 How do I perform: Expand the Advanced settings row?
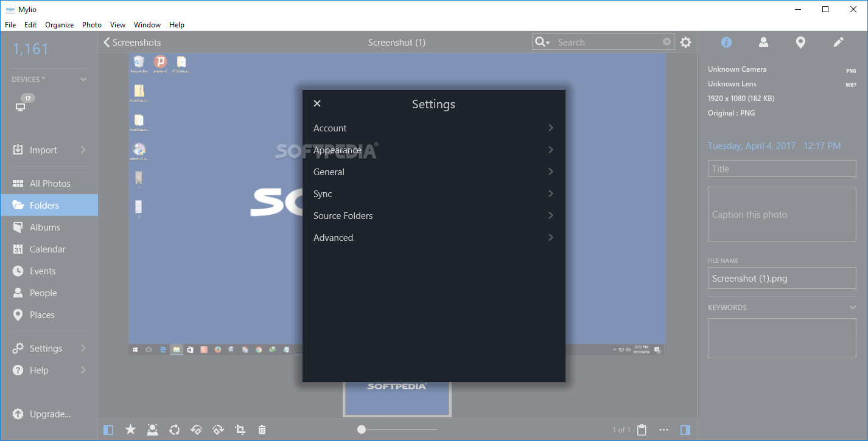click(434, 238)
